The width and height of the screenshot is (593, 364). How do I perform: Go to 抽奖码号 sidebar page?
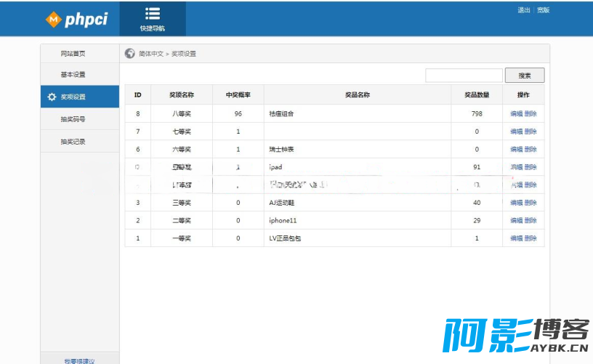pos(73,119)
